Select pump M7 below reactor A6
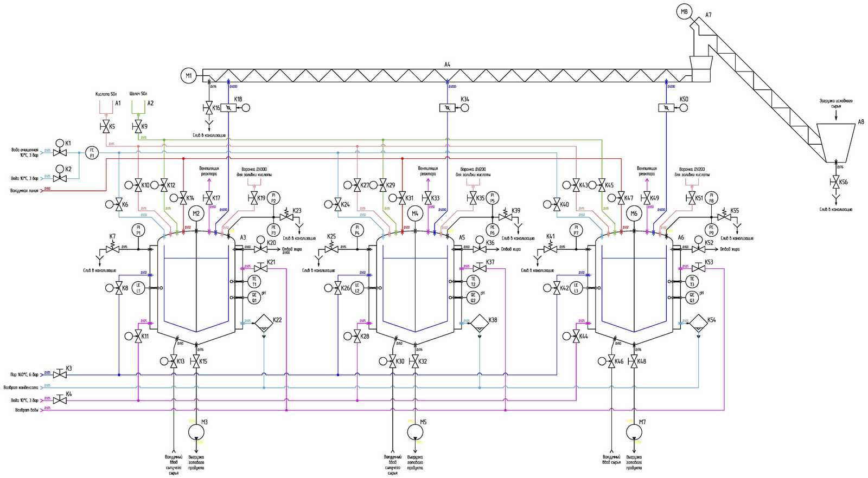The width and height of the screenshot is (868, 478). (x=634, y=432)
